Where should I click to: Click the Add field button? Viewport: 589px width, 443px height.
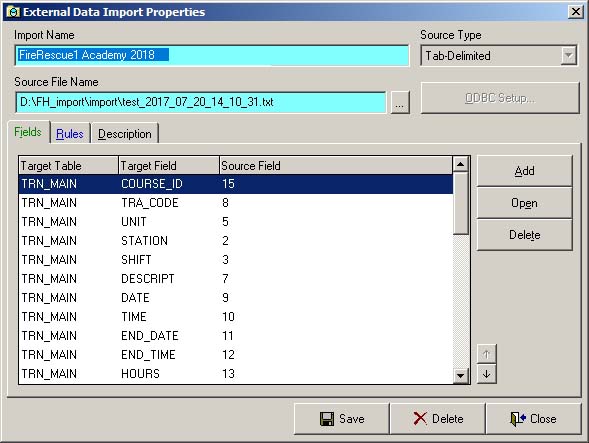[x=524, y=171]
